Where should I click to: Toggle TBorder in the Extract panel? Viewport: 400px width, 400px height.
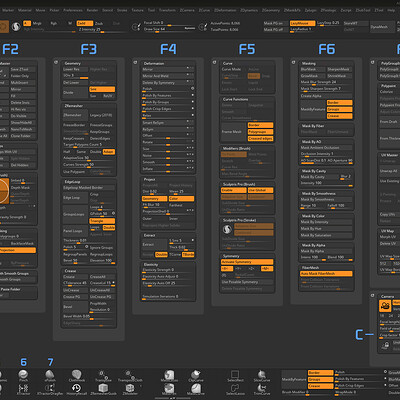pos(188,255)
